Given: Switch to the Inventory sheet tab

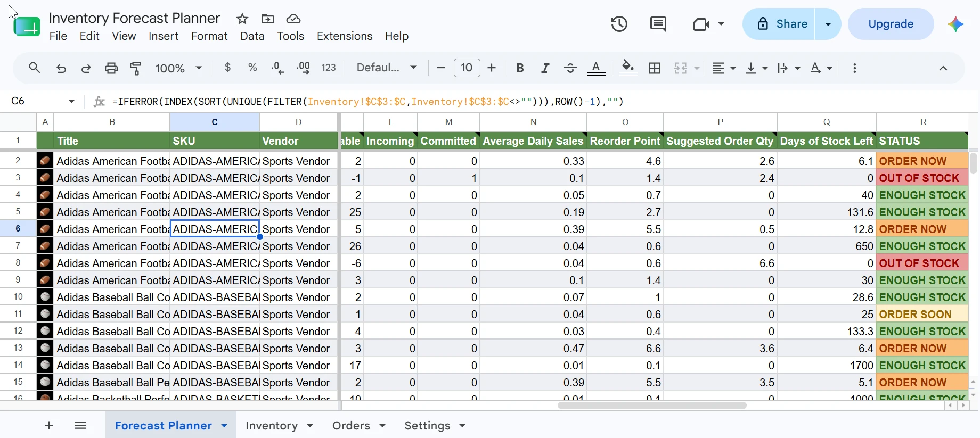Looking at the screenshot, I should click(272, 426).
